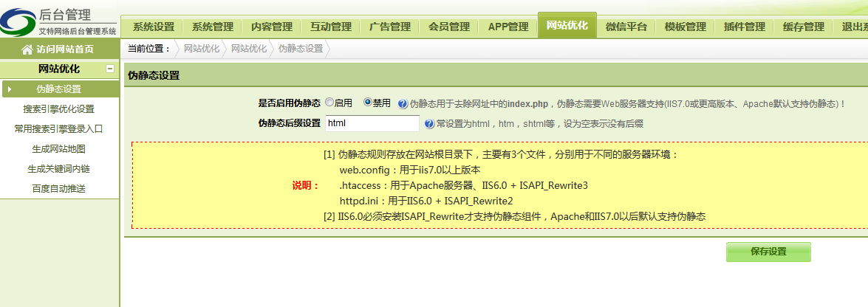Click 伪静态设置 breadcrumb item
The height and width of the screenshot is (307, 868).
pos(300,49)
